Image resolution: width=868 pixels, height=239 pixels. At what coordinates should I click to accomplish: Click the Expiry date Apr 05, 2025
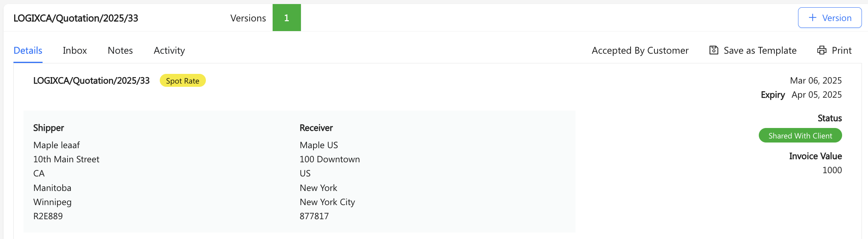click(817, 95)
